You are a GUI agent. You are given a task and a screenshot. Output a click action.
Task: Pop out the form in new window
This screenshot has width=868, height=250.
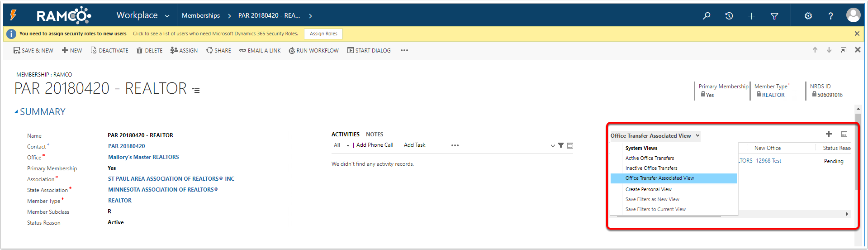coord(844,50)
